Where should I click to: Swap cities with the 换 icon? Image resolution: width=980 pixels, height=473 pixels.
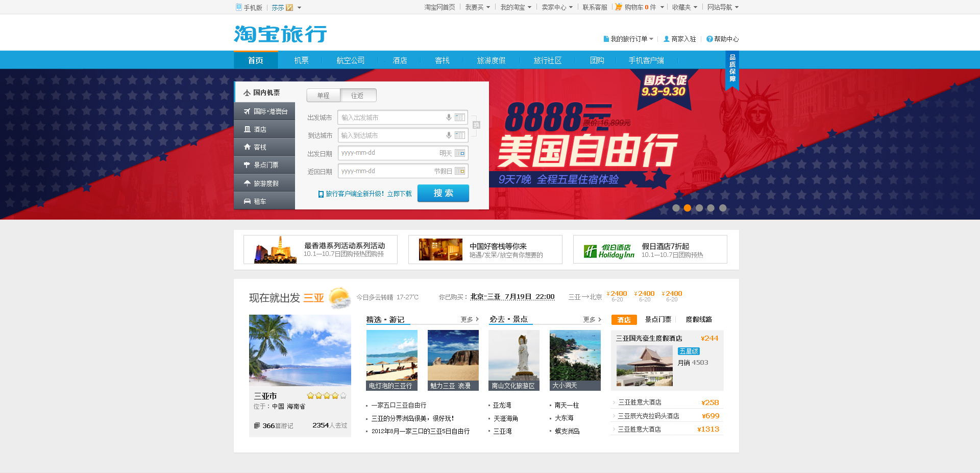(476, 125)
